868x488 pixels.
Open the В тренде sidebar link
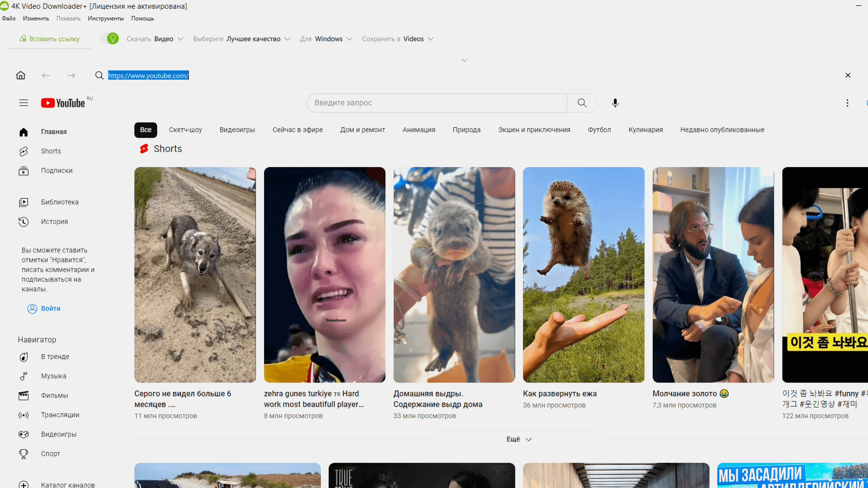(x=55, y=356)
